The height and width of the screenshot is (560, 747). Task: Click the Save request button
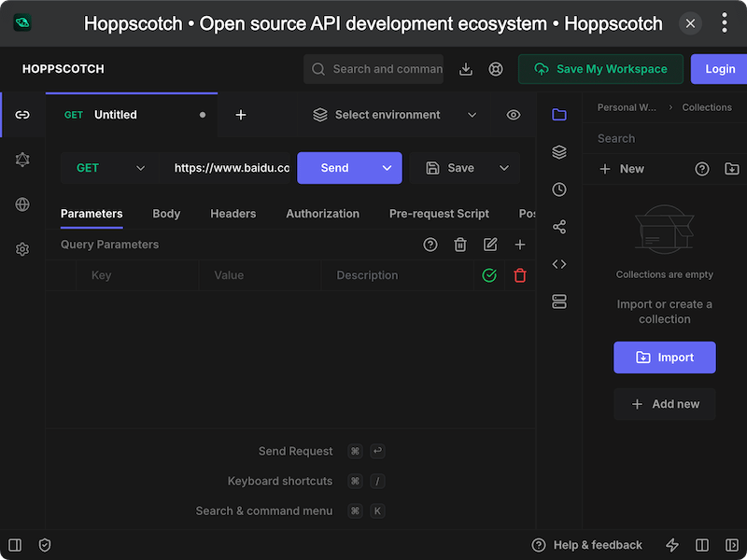click(450, 168)
